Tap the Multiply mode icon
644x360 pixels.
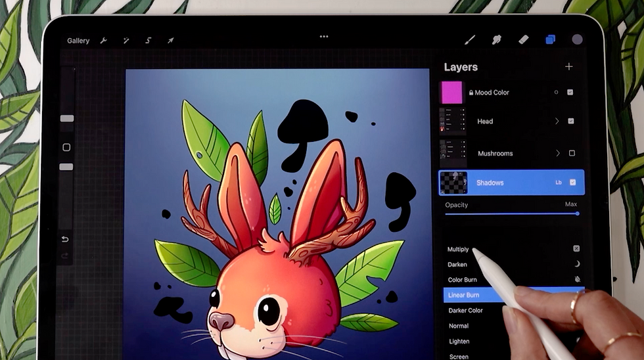[x=576, y=248]
